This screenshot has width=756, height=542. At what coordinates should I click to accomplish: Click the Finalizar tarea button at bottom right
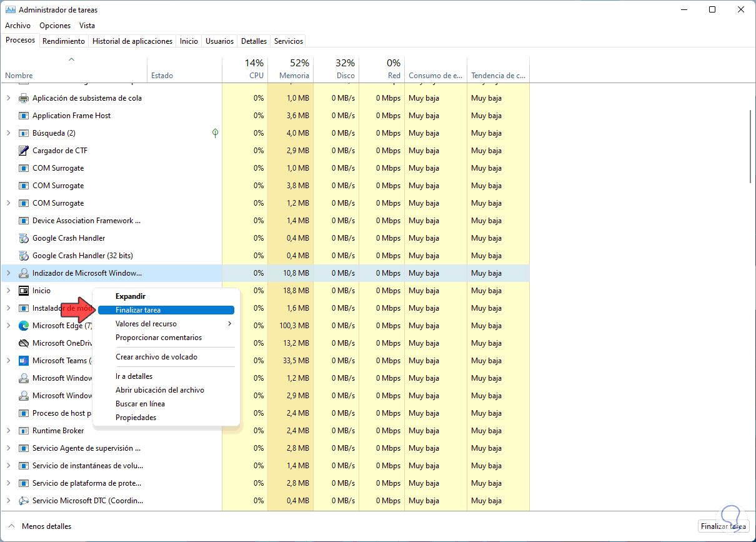pos(724,526)
